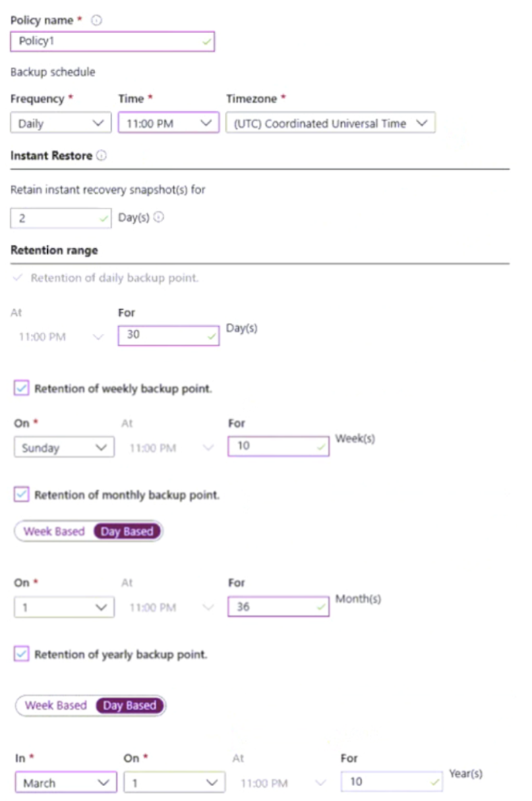Image resolution: width=532 pixels, height=801 pixels.
Task: Select the instant recovery snapshot days field
Action: click(x=61, y=217)
